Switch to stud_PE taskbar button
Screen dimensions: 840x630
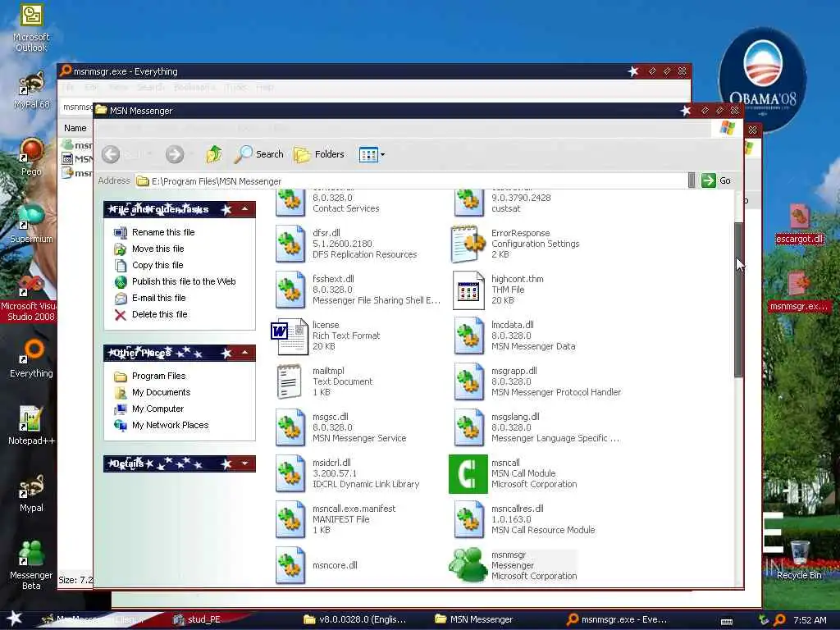(197, 620)
